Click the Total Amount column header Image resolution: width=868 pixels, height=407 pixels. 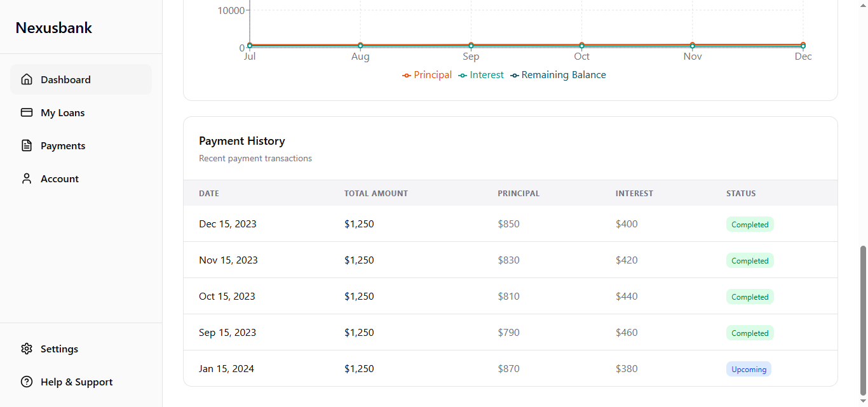376,193
